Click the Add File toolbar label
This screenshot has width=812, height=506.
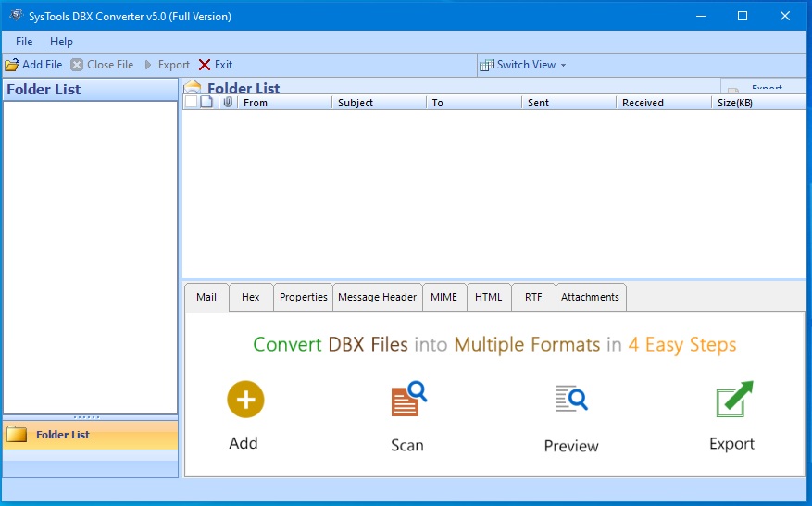coord(43,65)
